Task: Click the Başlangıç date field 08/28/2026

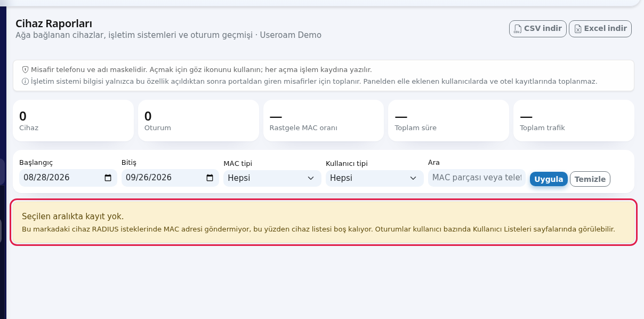Action: pos(68,178)
